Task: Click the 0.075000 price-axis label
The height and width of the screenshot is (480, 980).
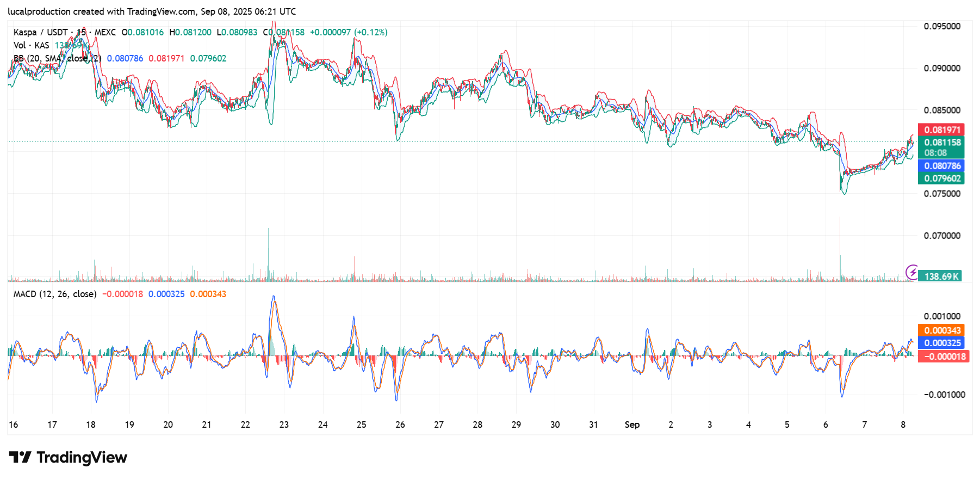Action: [x=942, y=194]
